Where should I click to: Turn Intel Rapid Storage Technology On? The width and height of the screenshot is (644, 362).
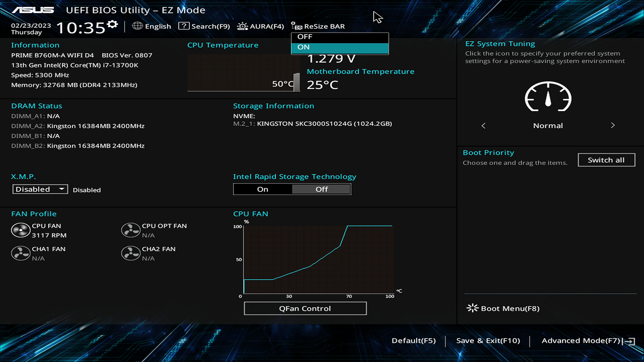[263, 189]
